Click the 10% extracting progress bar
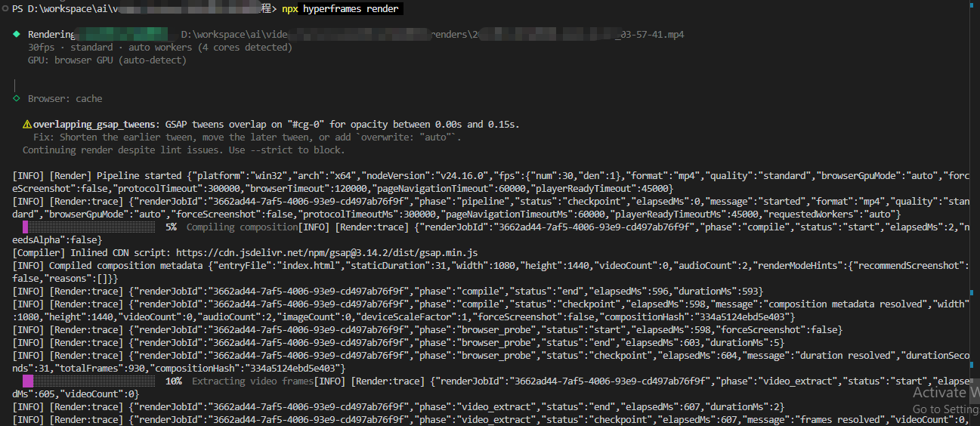980x426 pixels. (88, 381)
